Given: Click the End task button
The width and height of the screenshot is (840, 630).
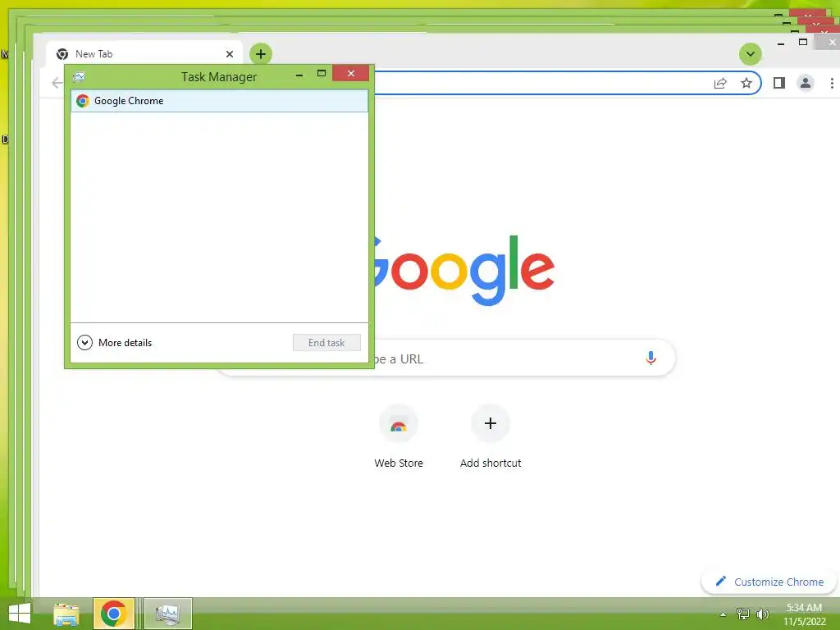Looking at the screenshot, I should click(x=326, y=342).
